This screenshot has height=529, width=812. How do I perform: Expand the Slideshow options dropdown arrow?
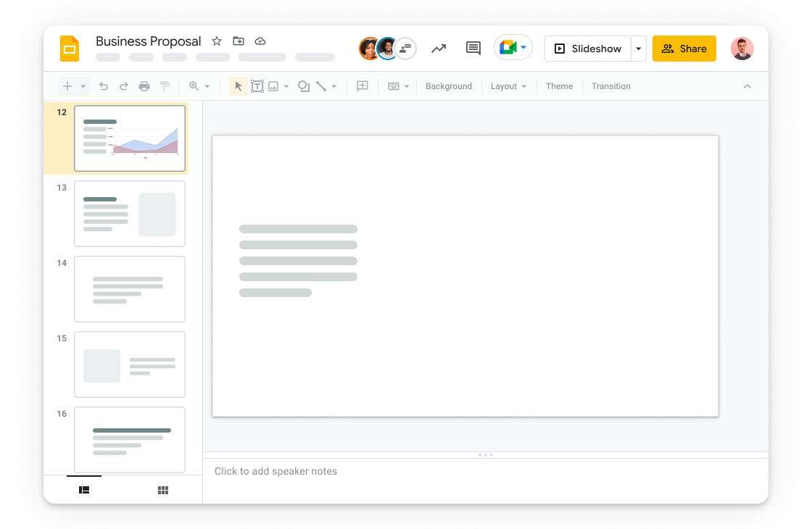639,49
